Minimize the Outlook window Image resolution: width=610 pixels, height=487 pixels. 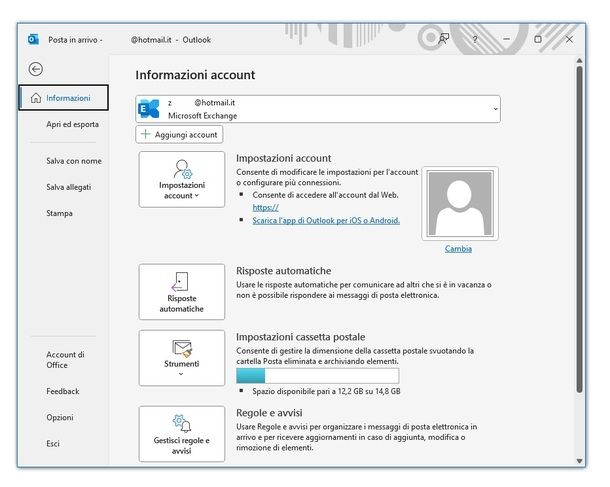point(506,39)
